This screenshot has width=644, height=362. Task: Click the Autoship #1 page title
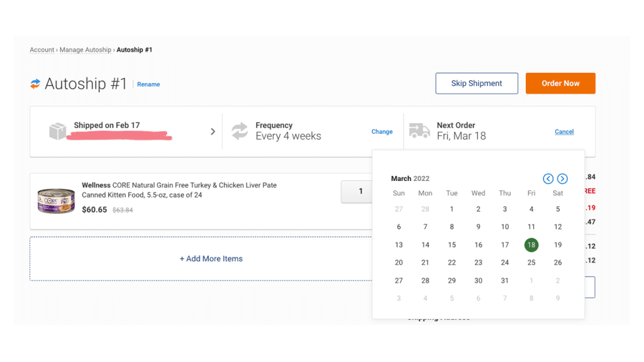86,84
